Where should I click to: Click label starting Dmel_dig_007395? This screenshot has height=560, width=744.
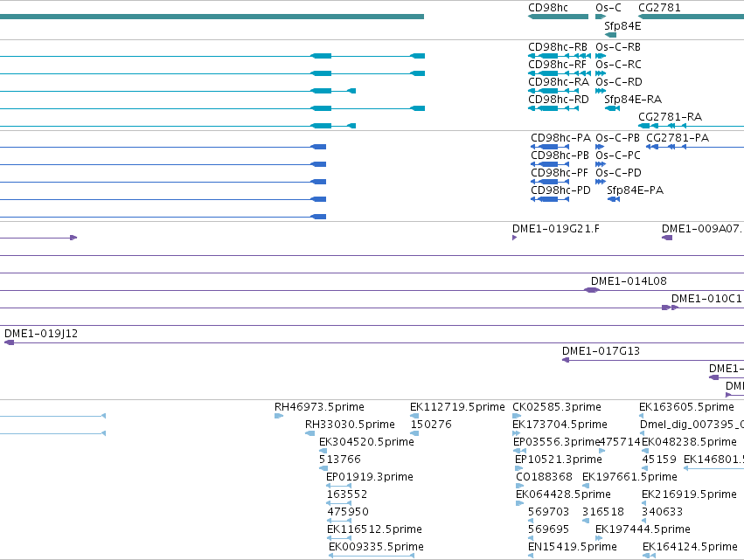(x=692, y=425)
